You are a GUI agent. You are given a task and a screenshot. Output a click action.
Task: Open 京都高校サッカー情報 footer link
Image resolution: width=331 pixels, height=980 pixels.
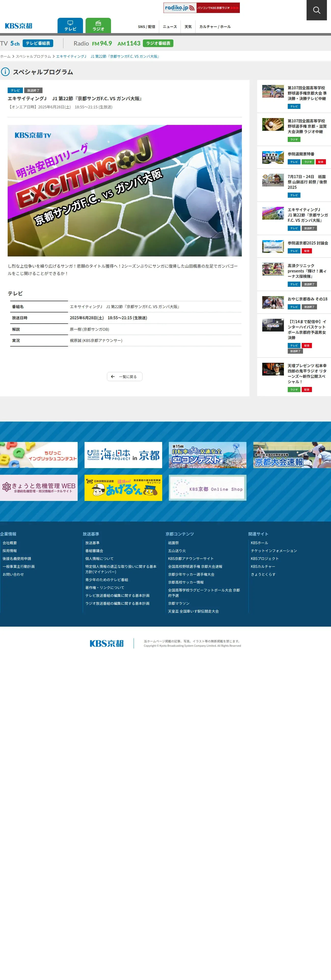click(186, 582)
